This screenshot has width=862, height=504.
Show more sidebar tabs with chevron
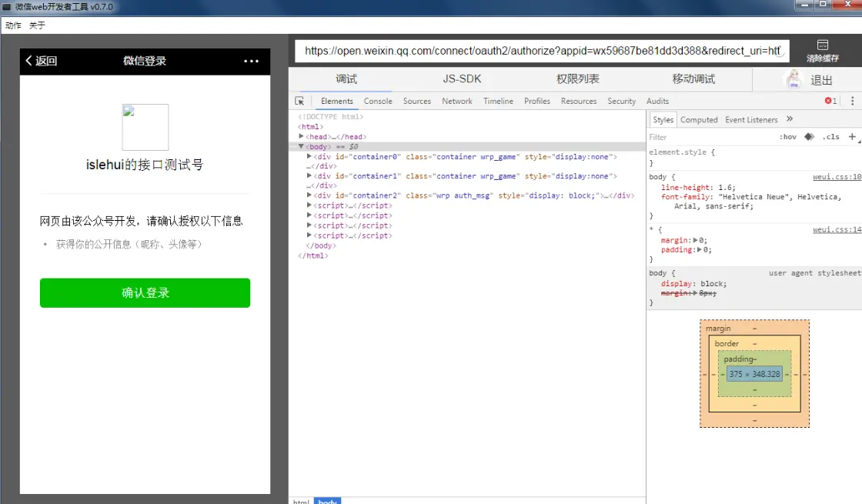click(790, 118)
